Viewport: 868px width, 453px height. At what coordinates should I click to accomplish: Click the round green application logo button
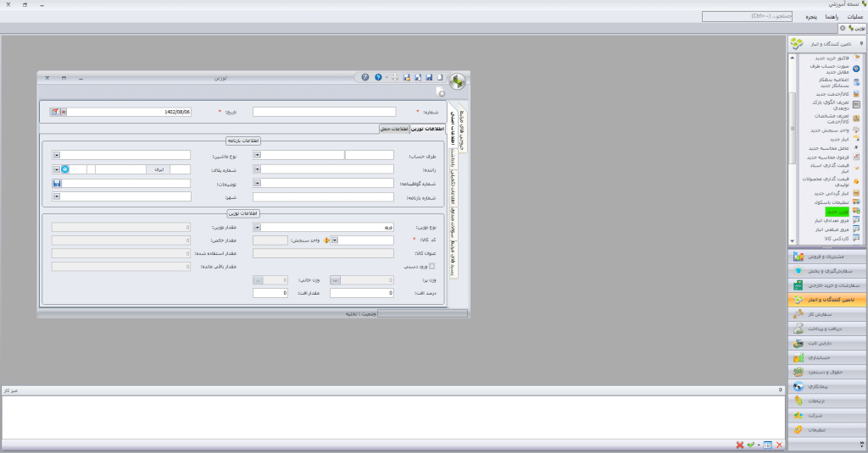[x=457, y=81]
